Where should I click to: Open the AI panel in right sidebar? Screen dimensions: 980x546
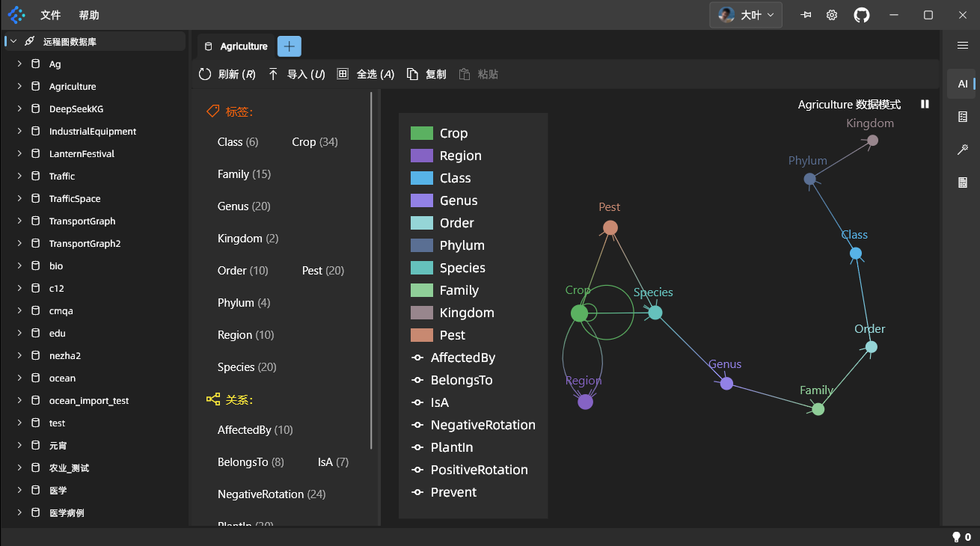click(963, 84)
